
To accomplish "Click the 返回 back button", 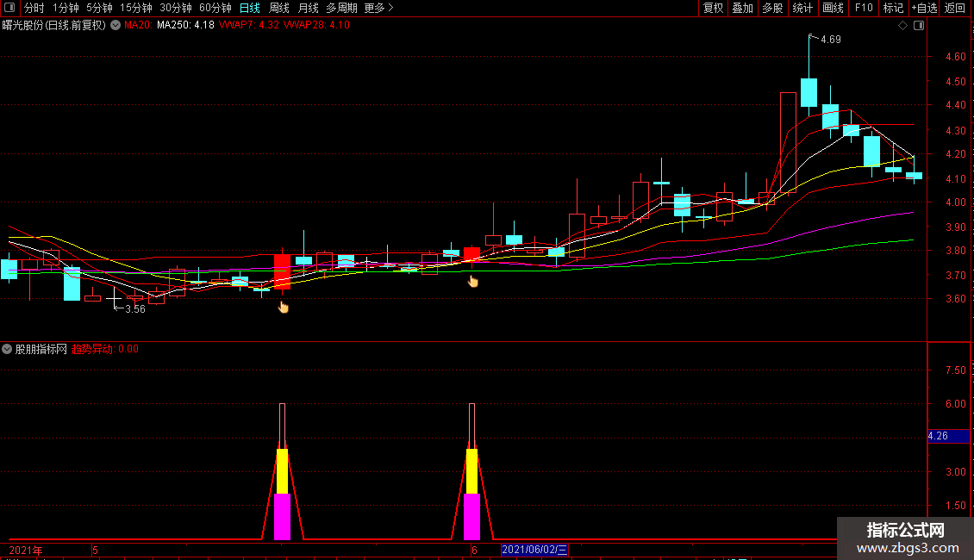I will (x=955, y=8).
